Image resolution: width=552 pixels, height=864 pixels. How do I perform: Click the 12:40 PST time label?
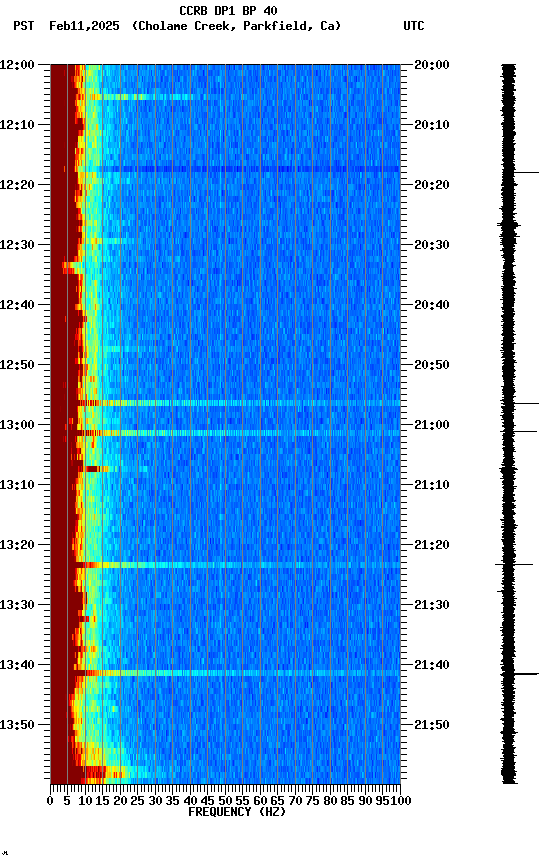click(x=17, y=305)
